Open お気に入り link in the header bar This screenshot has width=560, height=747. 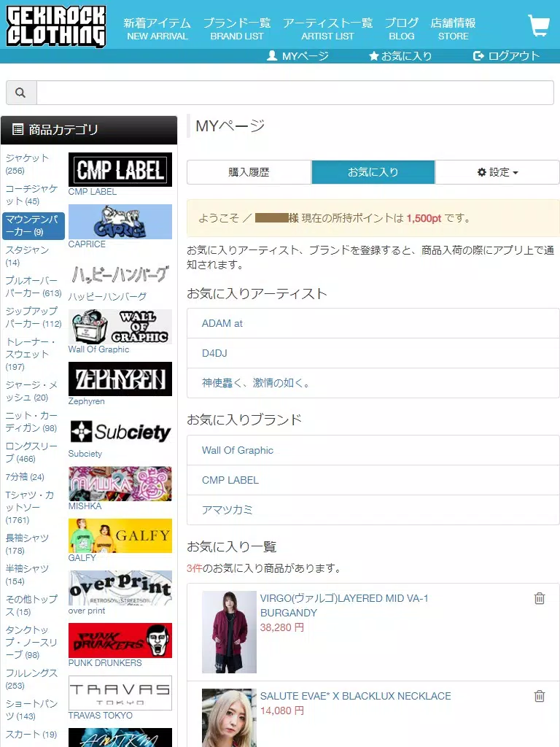coord(400,56)
